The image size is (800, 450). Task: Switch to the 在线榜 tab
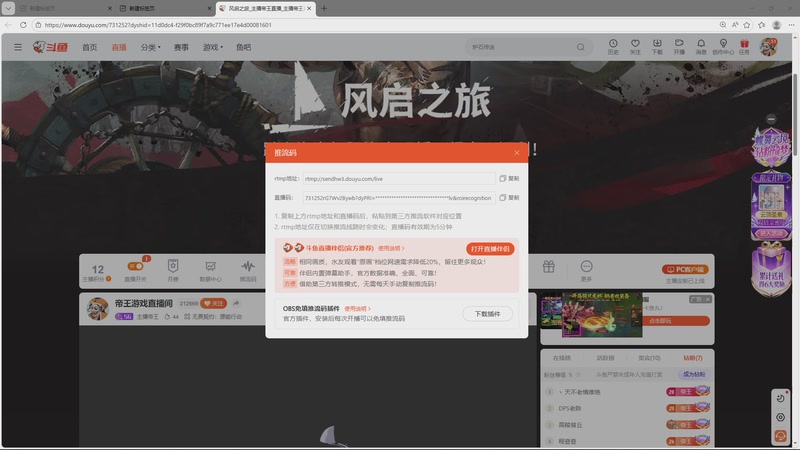coord(562,358)
